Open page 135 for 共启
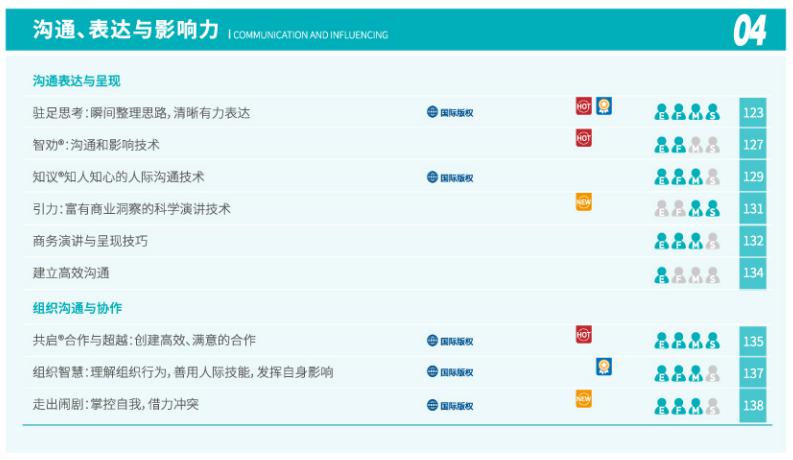 point(753,341)
